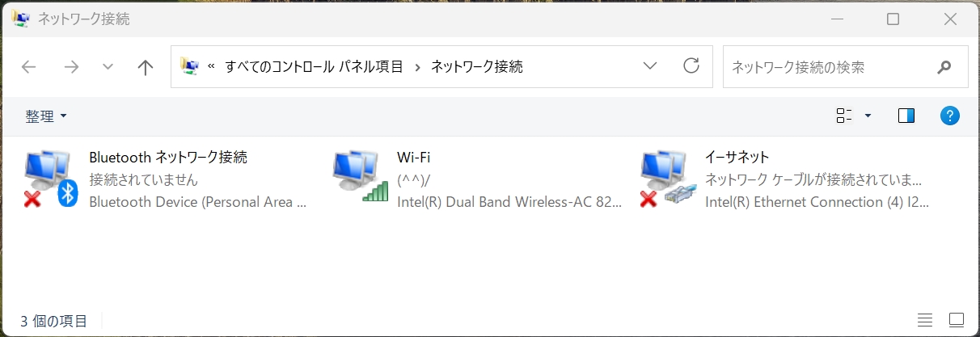Image resolution: width=980 pixels, height=337 pixels.
Task: Refresh the network connections list
Action: click(x=691, y=66)
